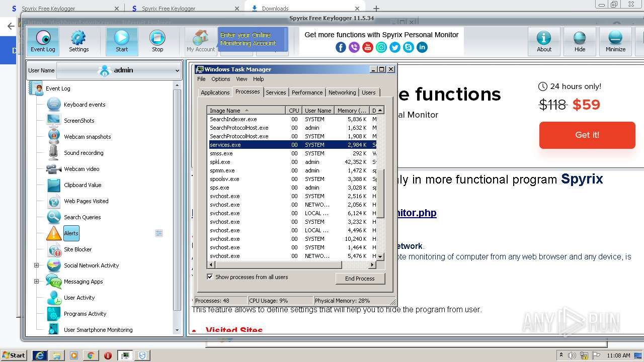Click sidebar scroll down arrow
644x362 pixels.
coord(177,330)
